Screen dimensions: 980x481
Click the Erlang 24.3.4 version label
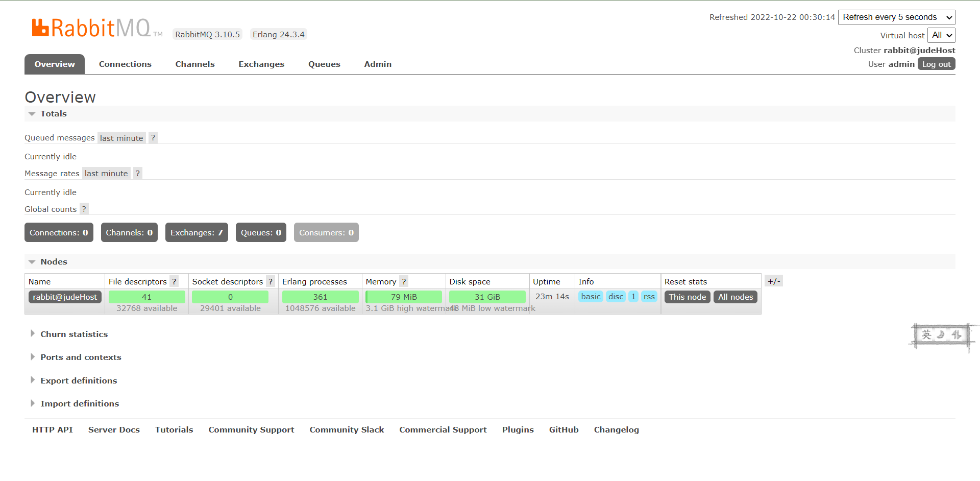279,34
